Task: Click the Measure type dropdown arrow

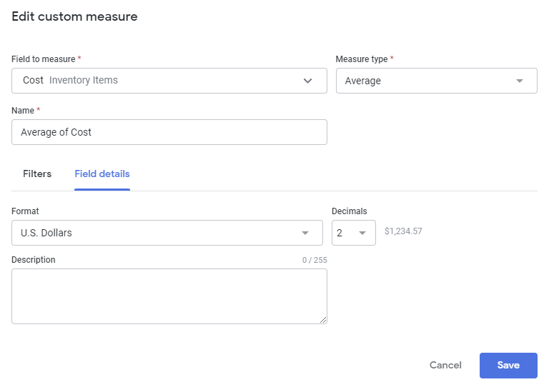Action: point(520,81)
